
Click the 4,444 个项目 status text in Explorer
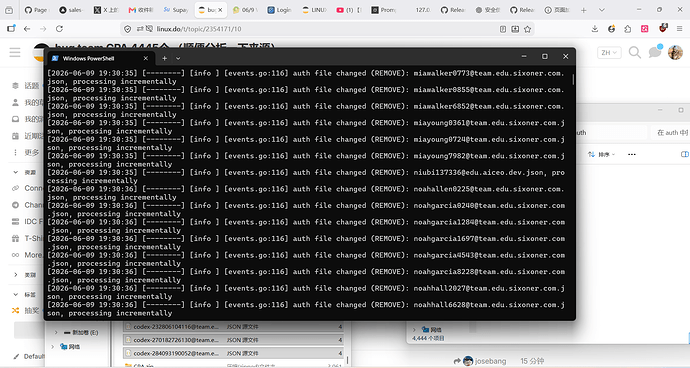tap(428, 338)
